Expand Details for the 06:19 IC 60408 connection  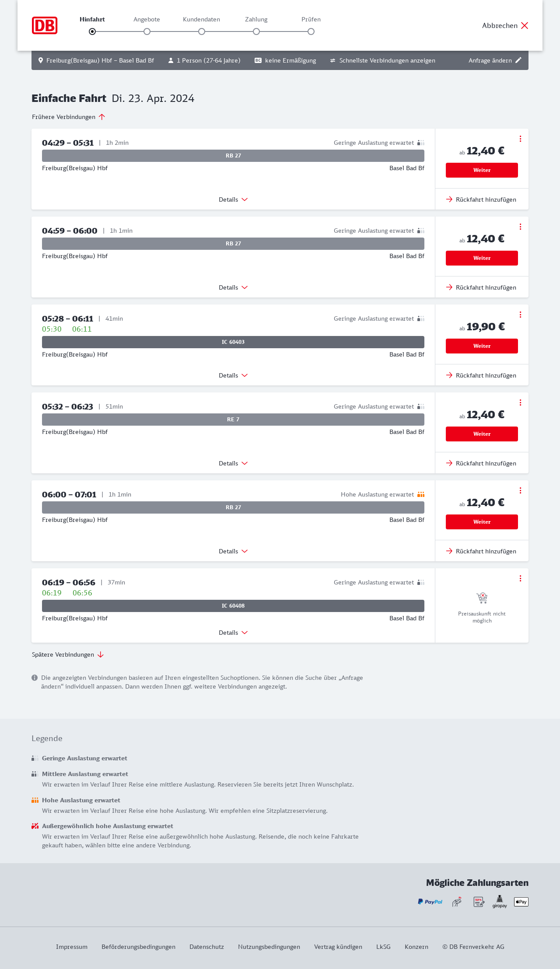coord(233,633)
